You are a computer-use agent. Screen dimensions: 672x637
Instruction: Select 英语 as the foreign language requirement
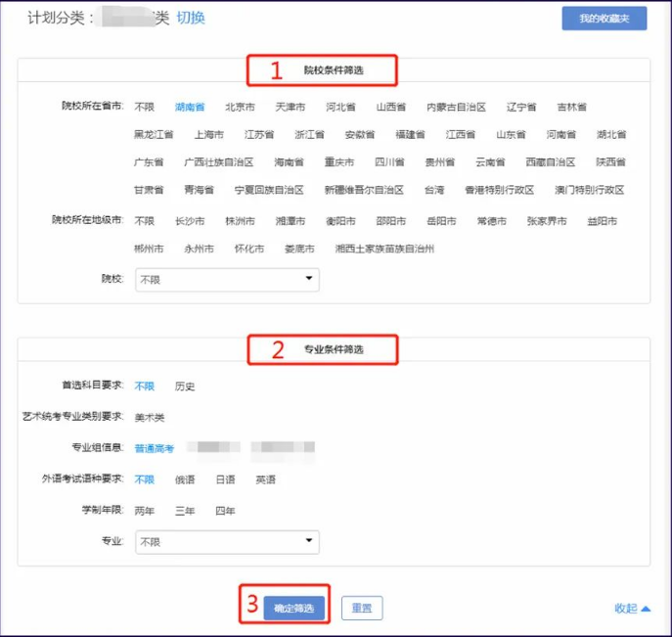point(265,479)
